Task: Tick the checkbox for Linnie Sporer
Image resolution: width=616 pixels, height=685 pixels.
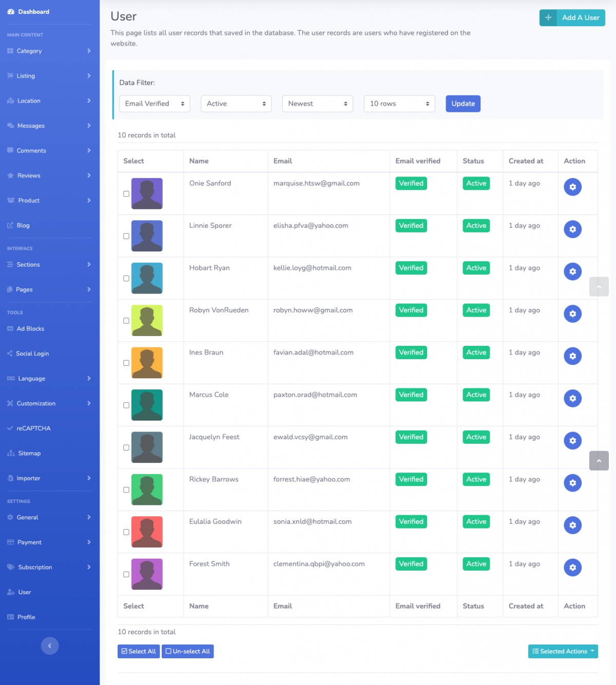Action: point(126,236)
